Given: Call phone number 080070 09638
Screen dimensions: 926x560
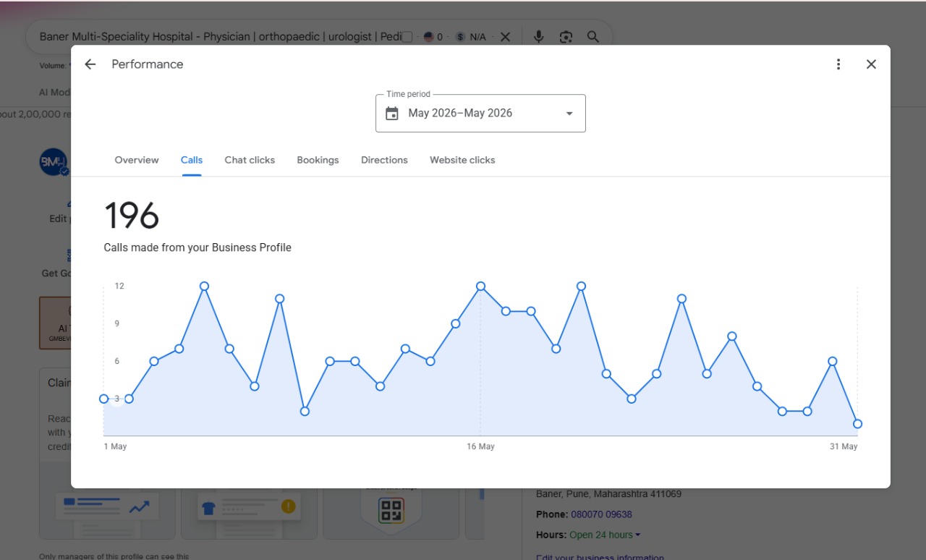Looking at the screenshot, I should [x=601, y=514].
